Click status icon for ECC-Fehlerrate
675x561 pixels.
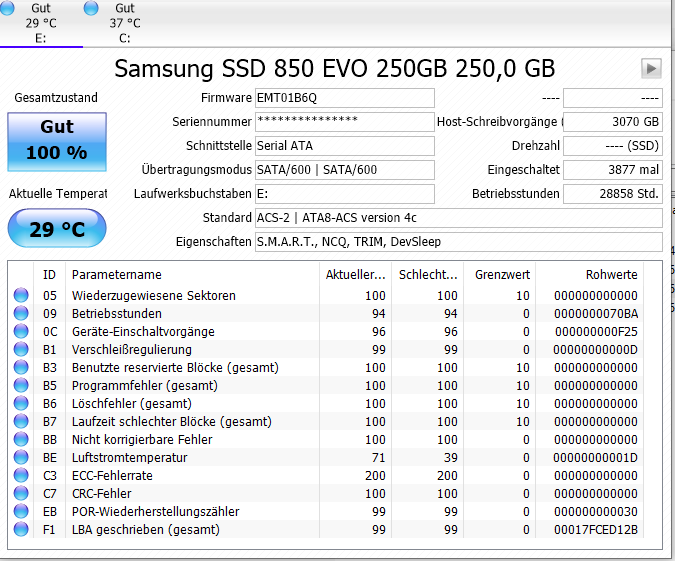tap(21, 475)
